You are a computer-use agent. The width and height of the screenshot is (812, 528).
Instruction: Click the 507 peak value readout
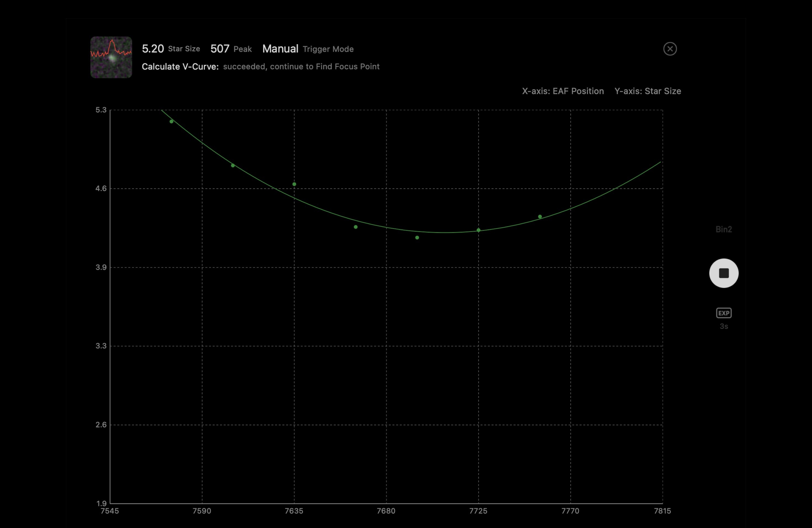(220, 49)
